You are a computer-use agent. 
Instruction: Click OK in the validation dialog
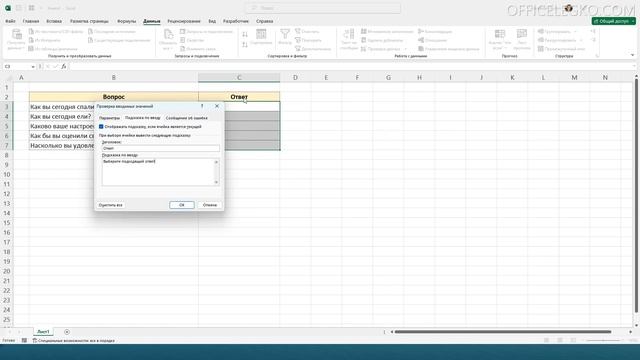[x=182, y=205]
